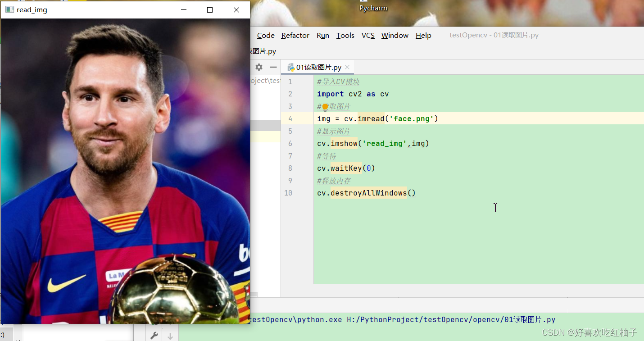The image size is (644, 341).
Task: Click line number 2 in the gutter
Action: click(x=290, y=94)
